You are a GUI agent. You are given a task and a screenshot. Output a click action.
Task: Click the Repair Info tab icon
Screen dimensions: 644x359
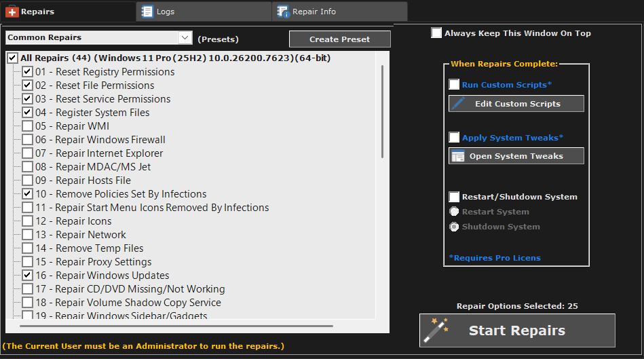282,12
